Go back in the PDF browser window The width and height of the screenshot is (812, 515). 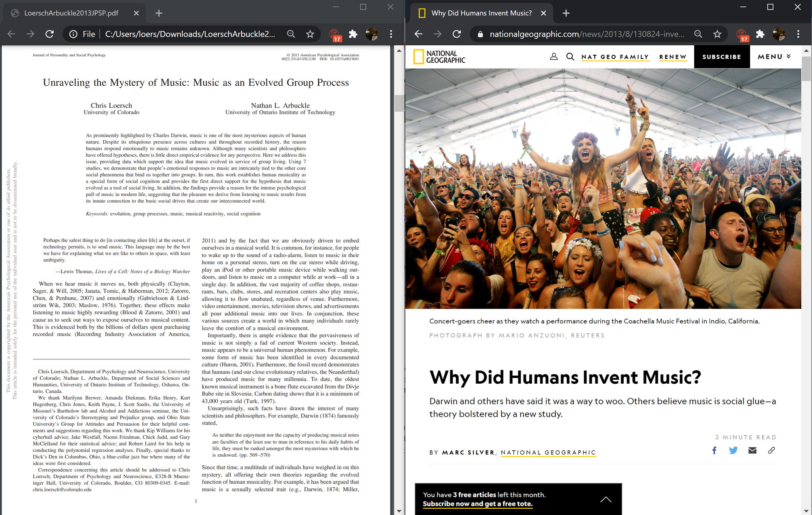tap(11, 34)
